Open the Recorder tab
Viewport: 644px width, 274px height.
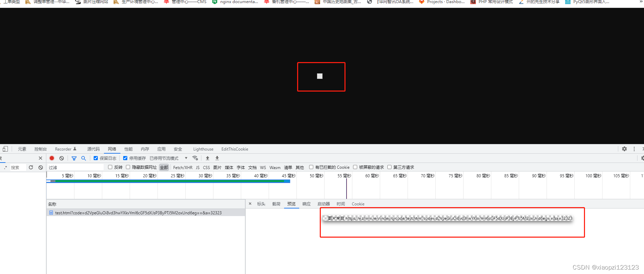click(x=66, y=149)
